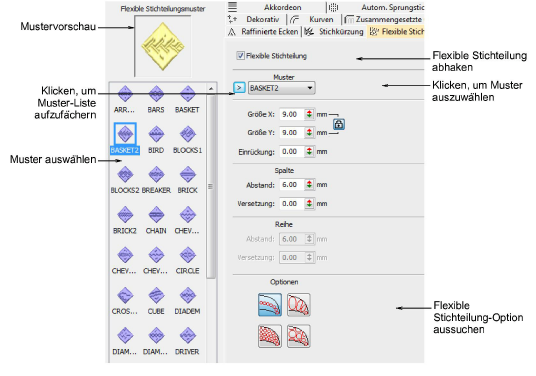Viewport: 536px width, 376px height.
Task: Select the BLOCKS1 pattern
Action: coord(188,134)
